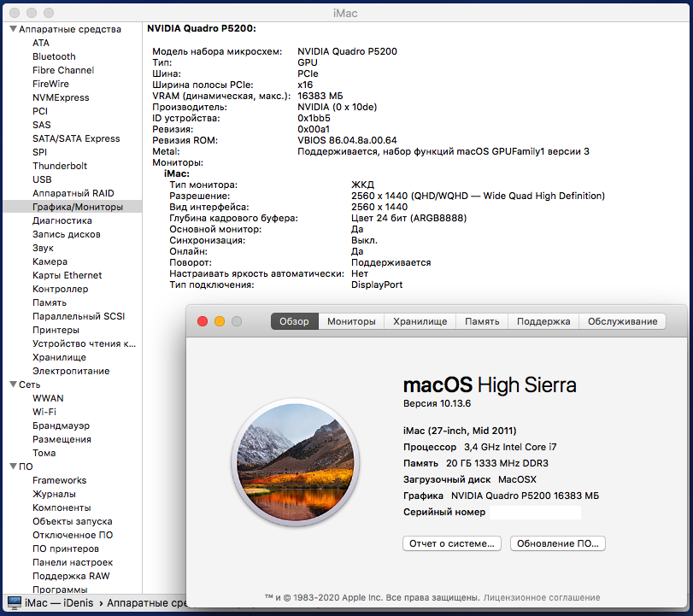Minimize the About This Mac window
The width and height of the screenshot is (693, 616).
220,321
